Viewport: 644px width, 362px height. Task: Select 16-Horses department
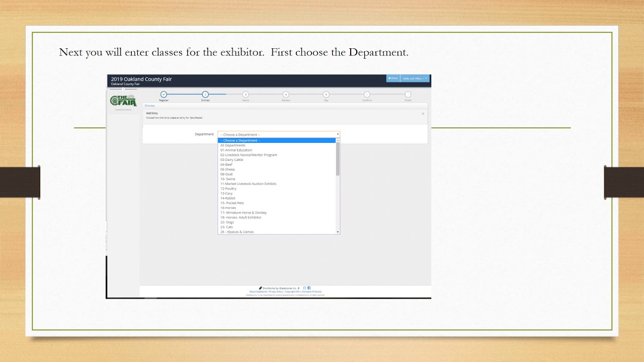[x=277, y=208]
